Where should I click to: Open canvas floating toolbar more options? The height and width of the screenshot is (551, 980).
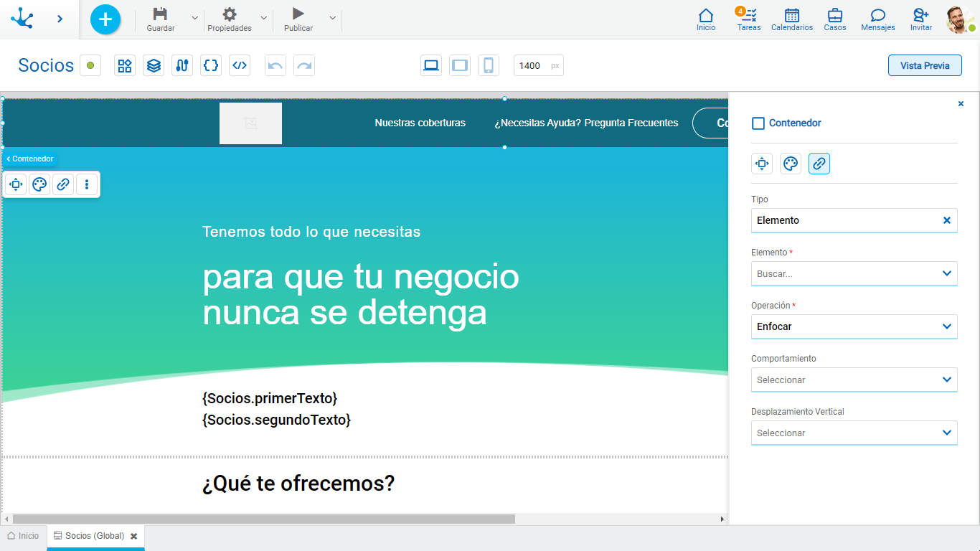87,184
